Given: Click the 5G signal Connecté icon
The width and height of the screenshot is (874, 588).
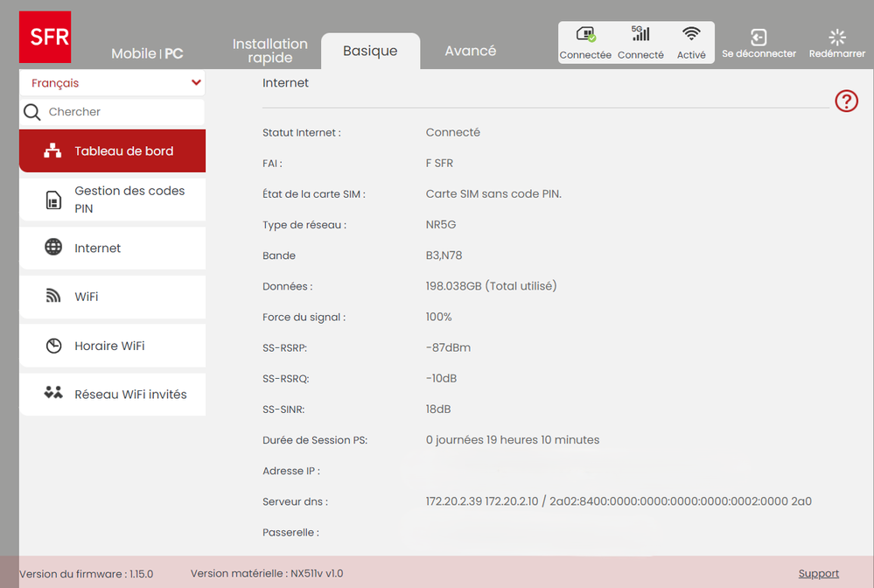Looking at the screenshot, I should point(640,35).
